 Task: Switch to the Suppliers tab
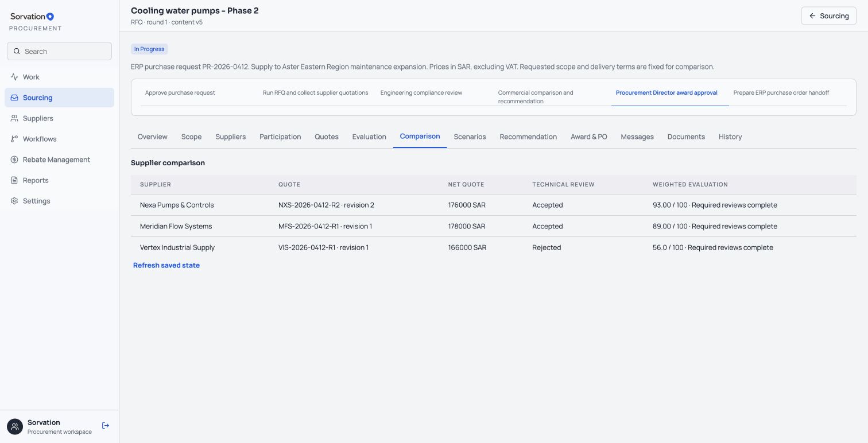click(231, 137)
